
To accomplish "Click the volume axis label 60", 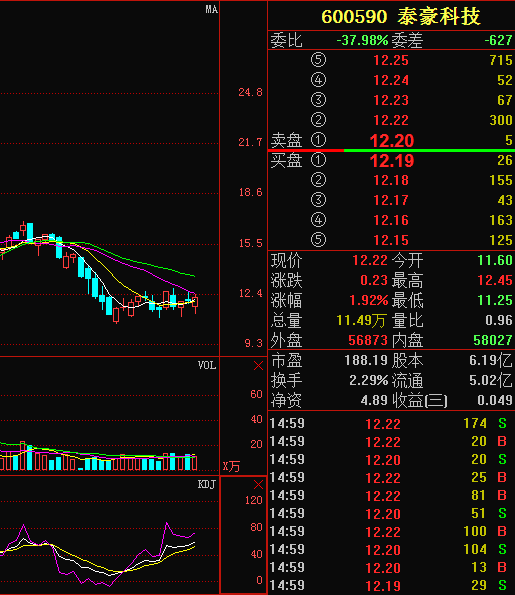I will [257, 394].
